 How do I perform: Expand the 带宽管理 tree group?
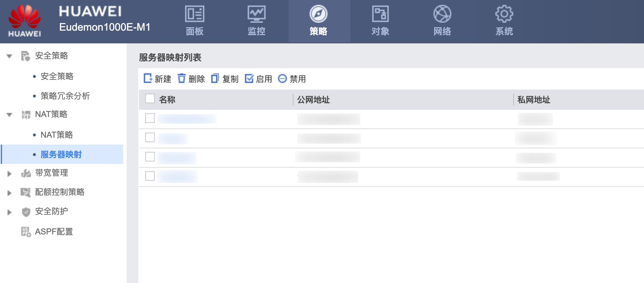point(9,174)
